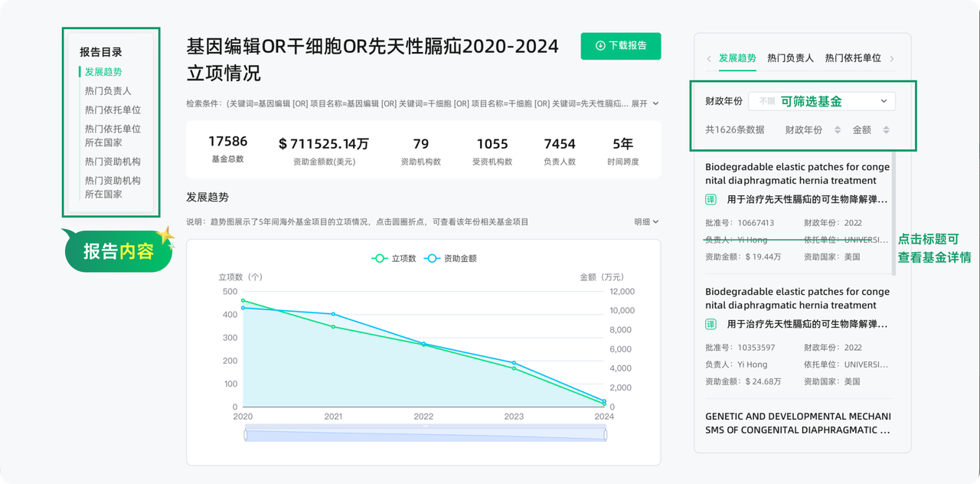Expand the 明细 detail section
Image resolution: width=980 pixels, height=484 pixels.
click(646, 222)
